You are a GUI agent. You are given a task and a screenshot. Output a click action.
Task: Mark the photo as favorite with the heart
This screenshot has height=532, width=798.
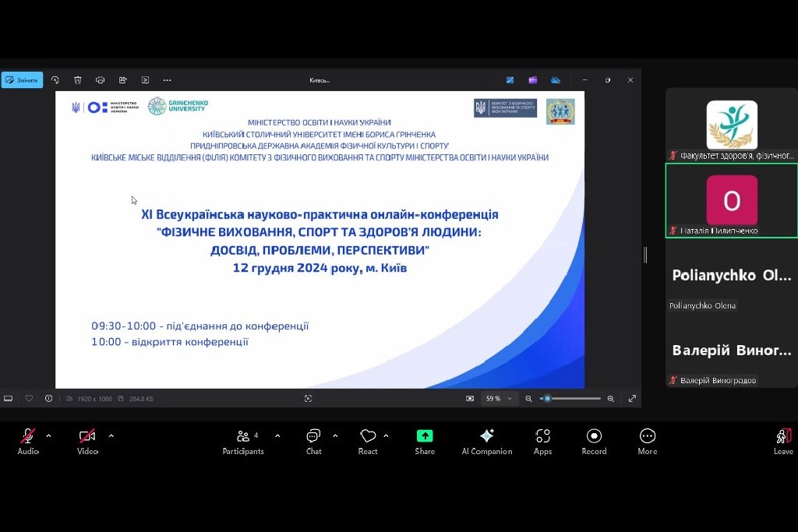click(29, 398)
